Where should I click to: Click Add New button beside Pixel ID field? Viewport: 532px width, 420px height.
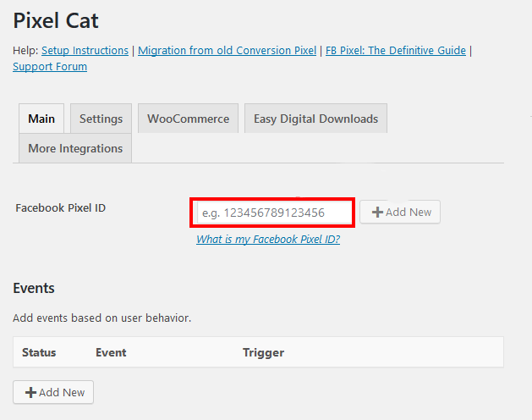pyautogui.click(x=400, y=212)
